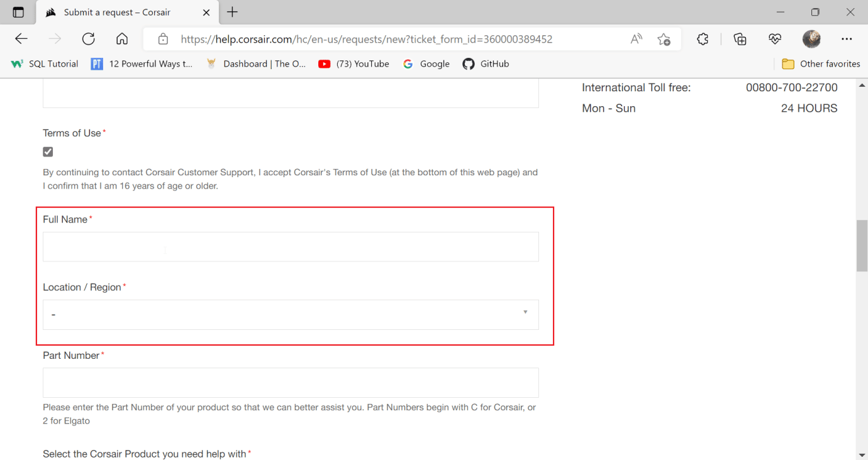This screenshot has height=460, width=868.
Task: Open the user profile avatar
Action: point(811,39)
